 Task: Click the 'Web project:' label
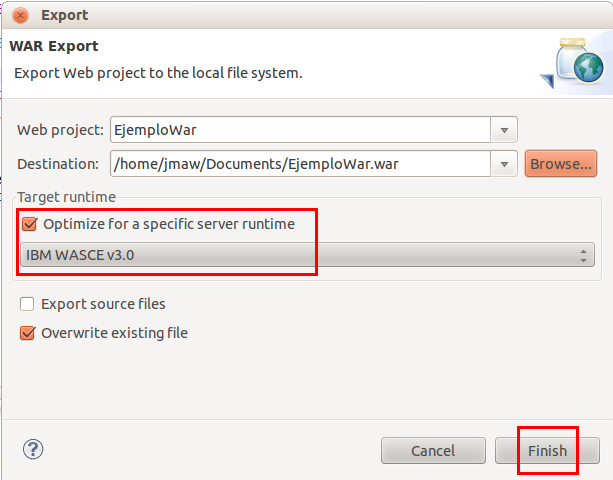(x=61, y=130)
